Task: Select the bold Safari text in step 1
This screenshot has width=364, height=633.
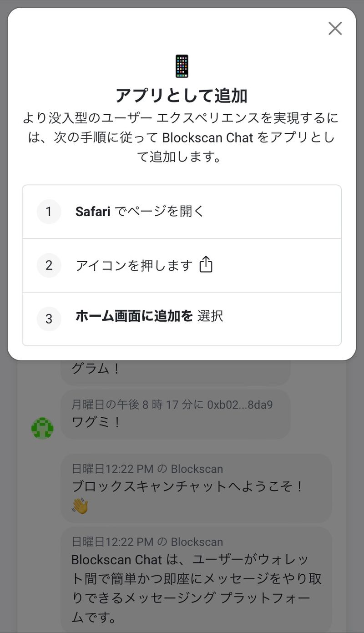Action: (x=93, y=212)
